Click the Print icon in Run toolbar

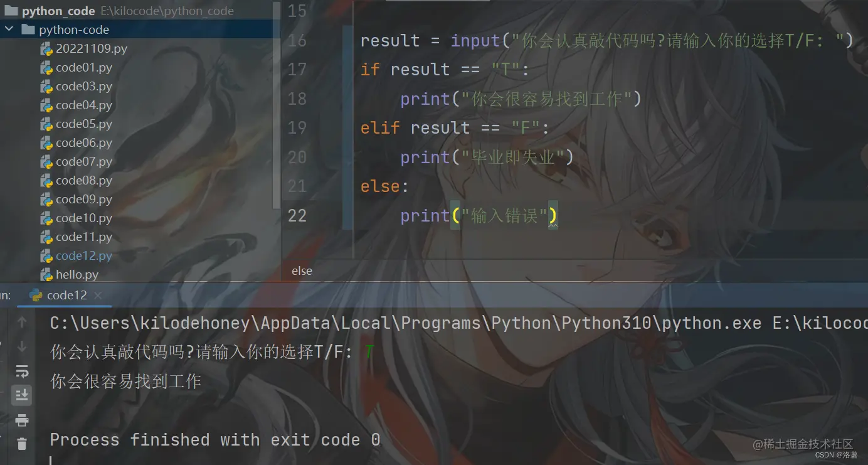coord(22,420)
